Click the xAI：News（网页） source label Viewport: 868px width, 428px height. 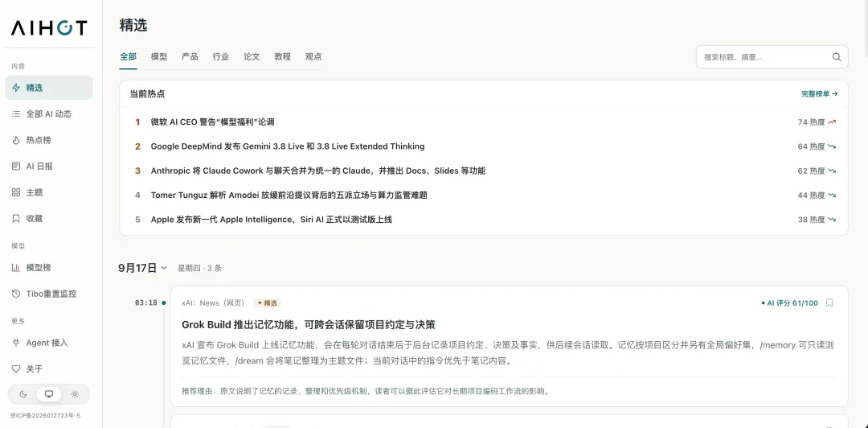click(x=213, y=302)
